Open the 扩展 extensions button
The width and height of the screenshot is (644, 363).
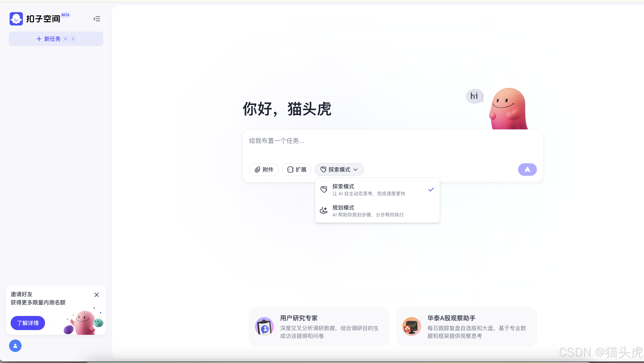click(x=297, y=169)
